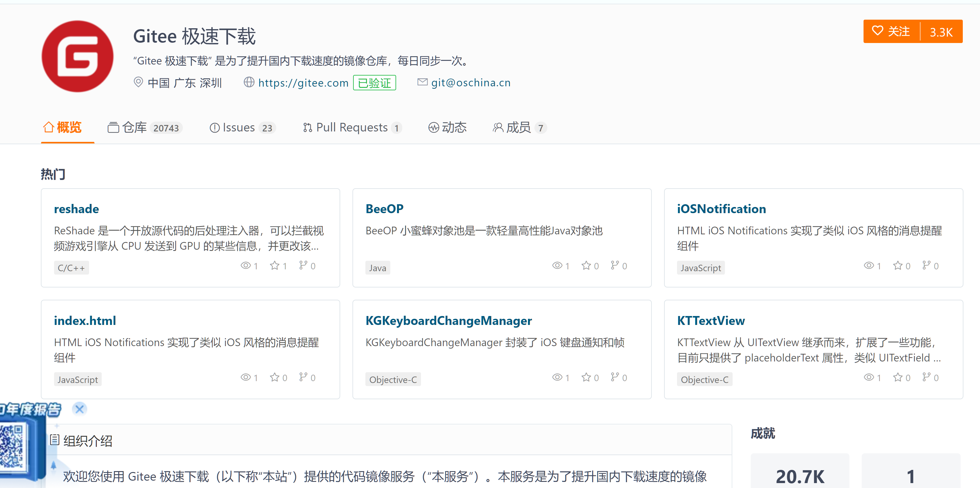Click the star icon on iOSNotification

[898, 265]
